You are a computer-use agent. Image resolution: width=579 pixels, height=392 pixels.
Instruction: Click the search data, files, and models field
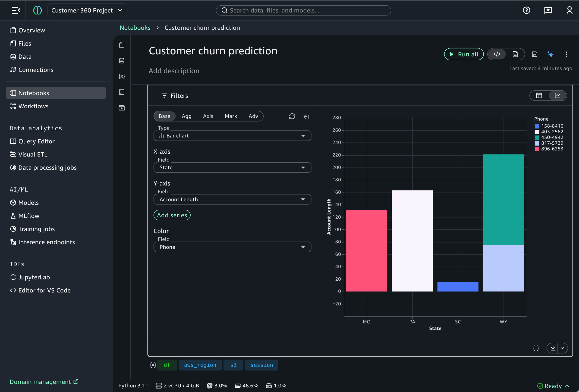303,10
